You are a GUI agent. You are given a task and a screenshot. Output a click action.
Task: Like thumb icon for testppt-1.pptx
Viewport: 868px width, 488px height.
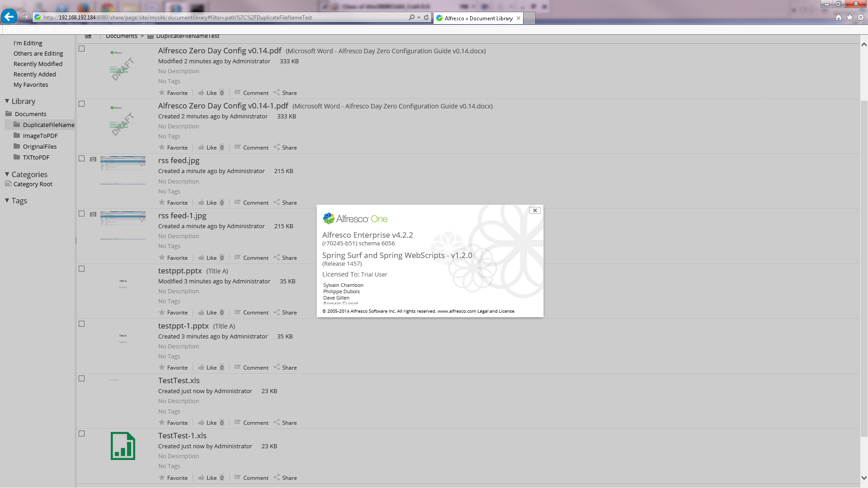[201, 367]
